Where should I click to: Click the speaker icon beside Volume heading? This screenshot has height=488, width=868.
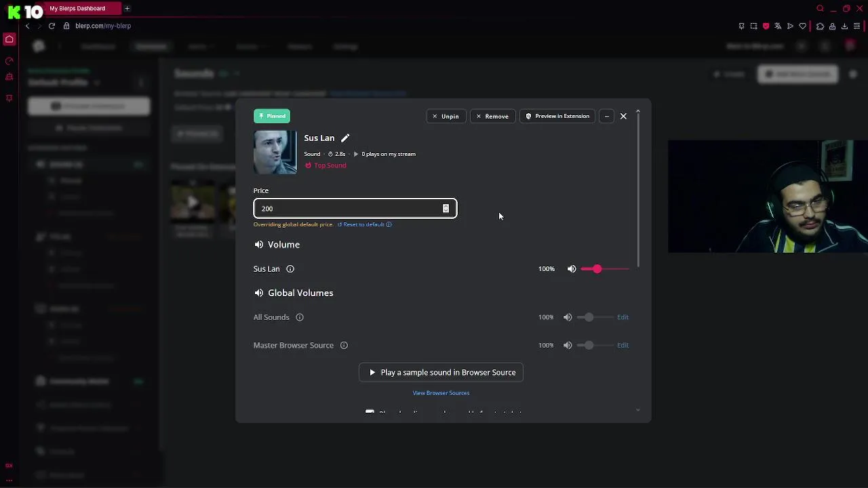tap(259, 245)
